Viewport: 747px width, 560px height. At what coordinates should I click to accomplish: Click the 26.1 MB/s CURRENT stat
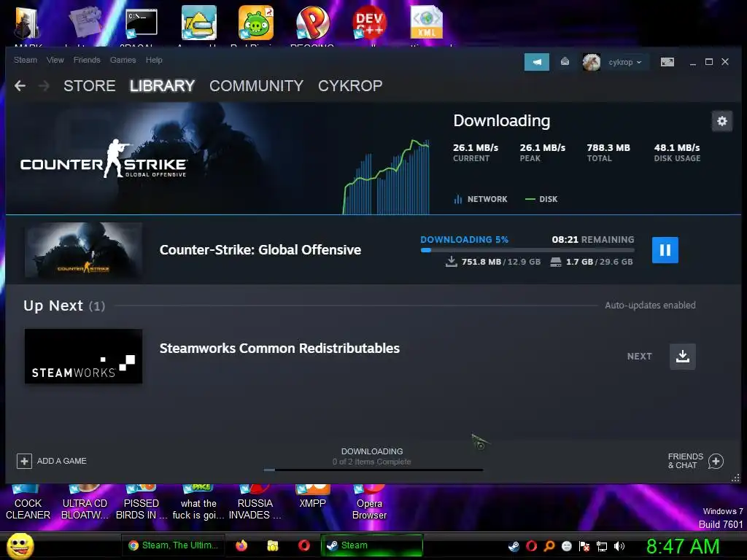tap(476, 152)
